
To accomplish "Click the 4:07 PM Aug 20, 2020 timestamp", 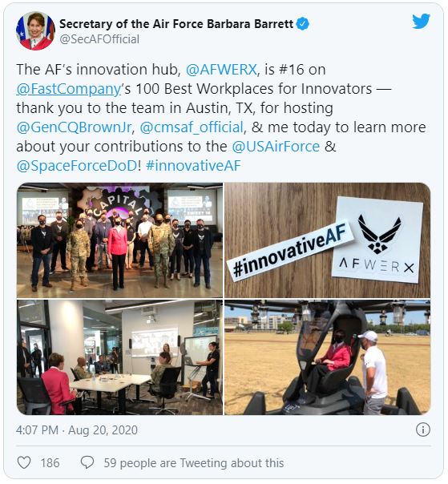I will coord(77,430).
